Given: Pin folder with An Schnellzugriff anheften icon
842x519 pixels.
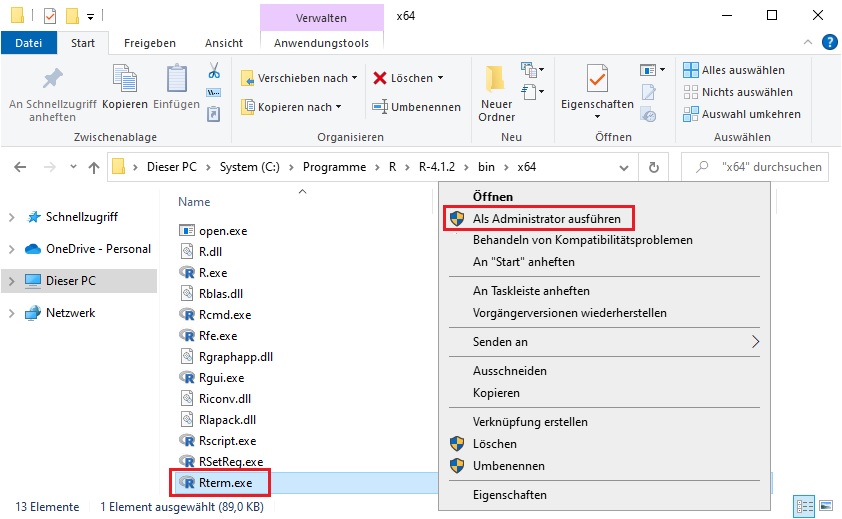Looking at the screenshot, I should click(53, 79).
